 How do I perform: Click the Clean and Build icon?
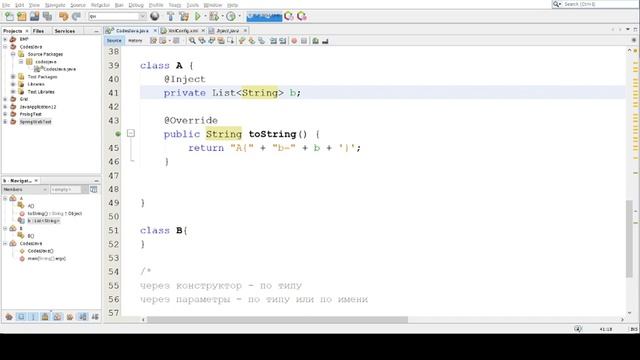click(x=184, y=16)
